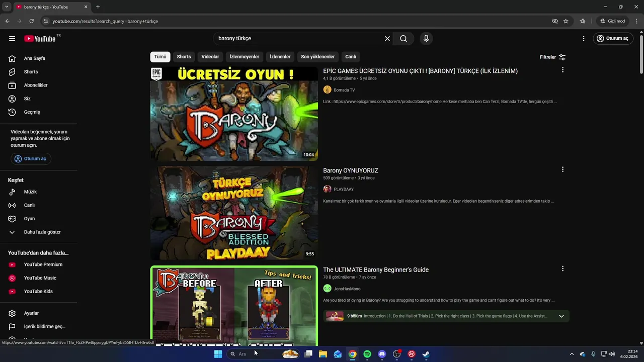This screenshot has height=362, width=644.
Task: Open the YouTube hamburger guide menu
Action: (12, 38)
